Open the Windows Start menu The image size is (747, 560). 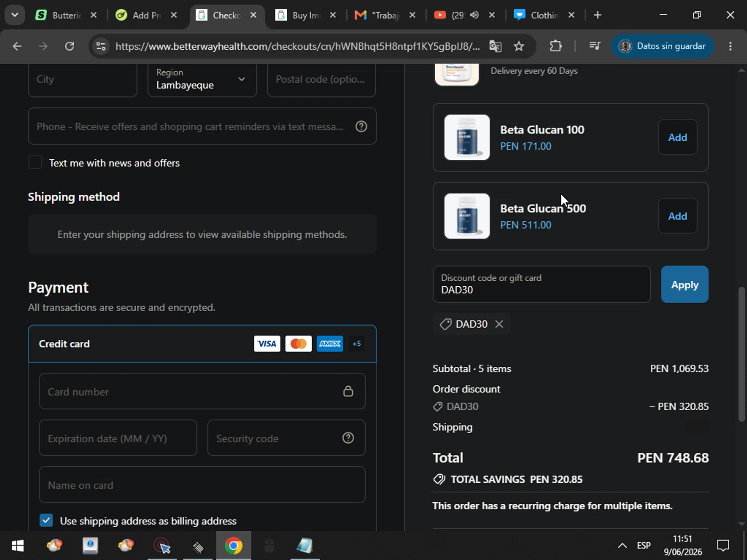[17, 546]
